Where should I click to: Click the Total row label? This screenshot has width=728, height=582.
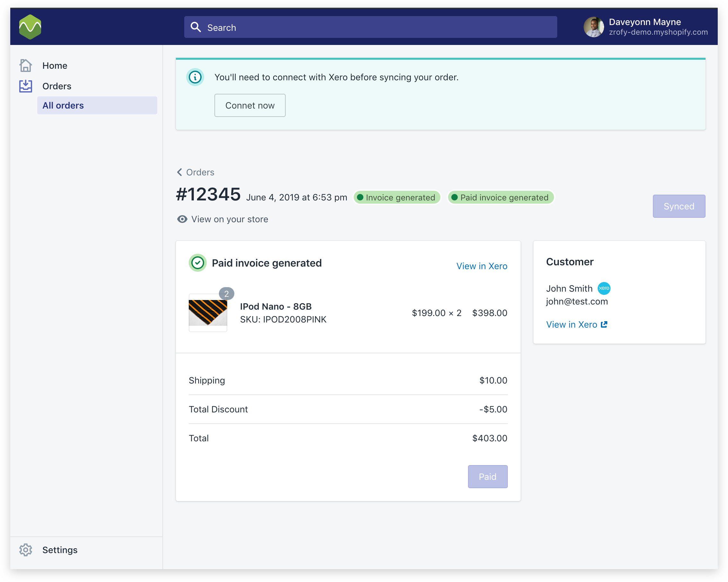[x=199, y=438]
